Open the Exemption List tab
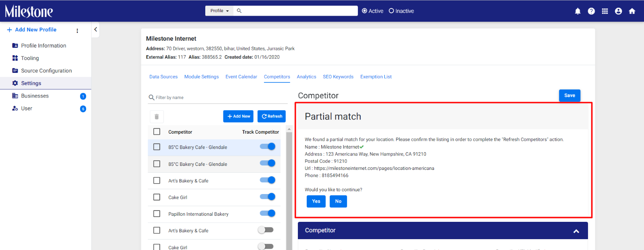The image size is (644, 250). [x=376, y=77]
